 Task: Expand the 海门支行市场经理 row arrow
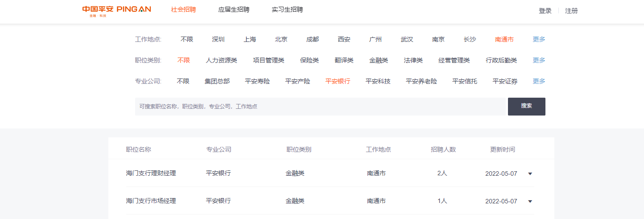[x=530, y=201]
